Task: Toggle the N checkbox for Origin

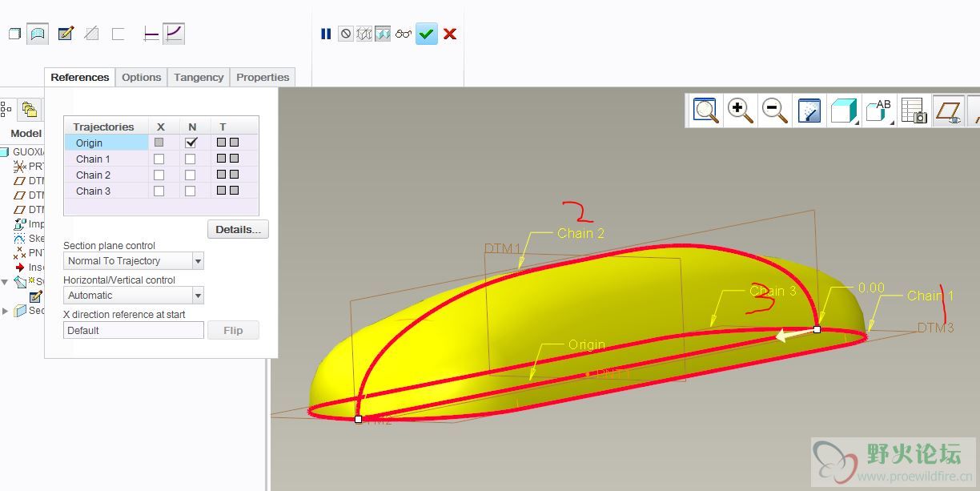Action: [191, 143]
